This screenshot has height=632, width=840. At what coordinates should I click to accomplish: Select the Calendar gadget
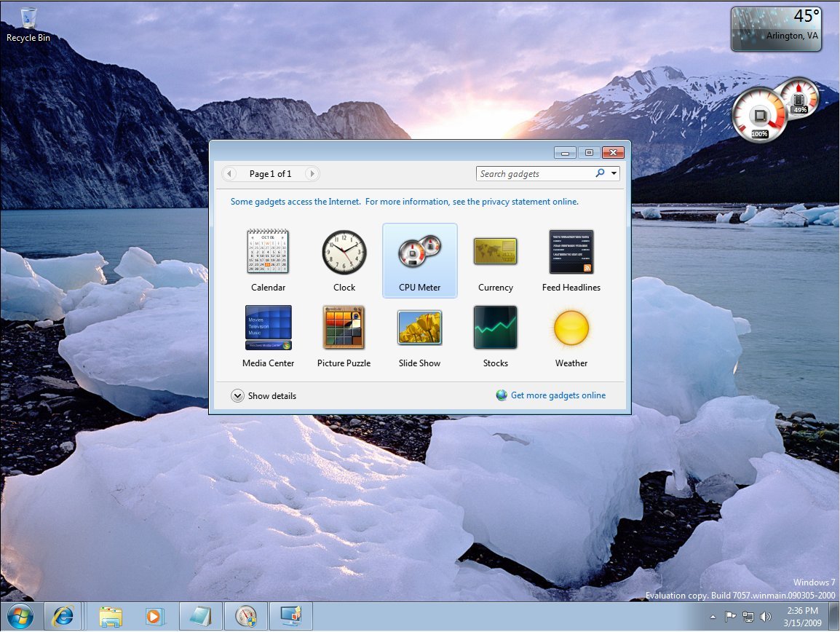point(268,252)
